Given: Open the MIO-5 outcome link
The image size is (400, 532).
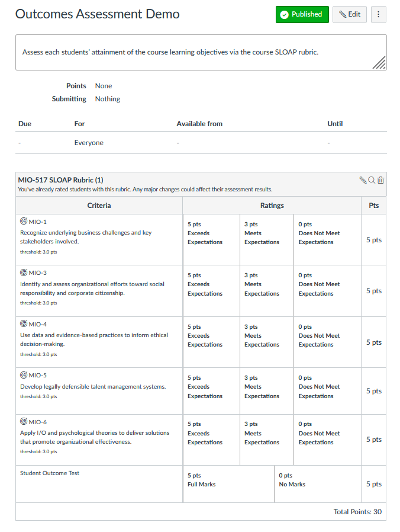Looking at the screenshot, I should click(x=38, y=374).
